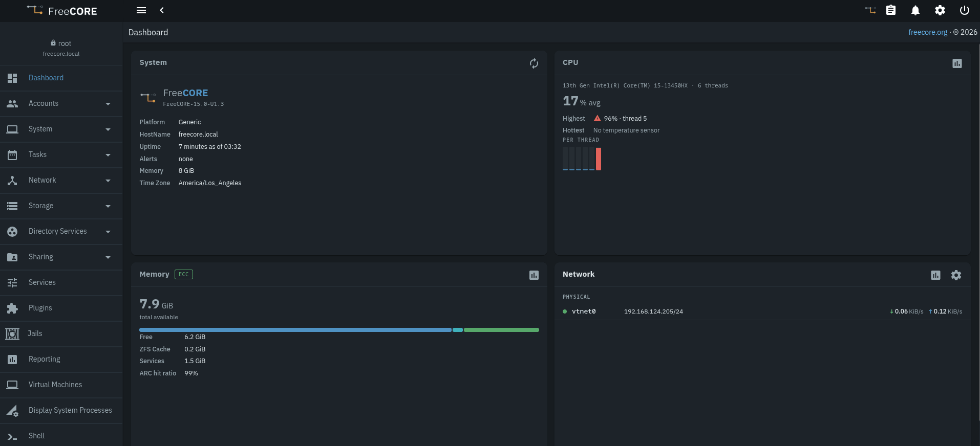The image size is (980, 446).
Task: Collapse sidebar with the back chevron
Action: (x=162, y=10)
